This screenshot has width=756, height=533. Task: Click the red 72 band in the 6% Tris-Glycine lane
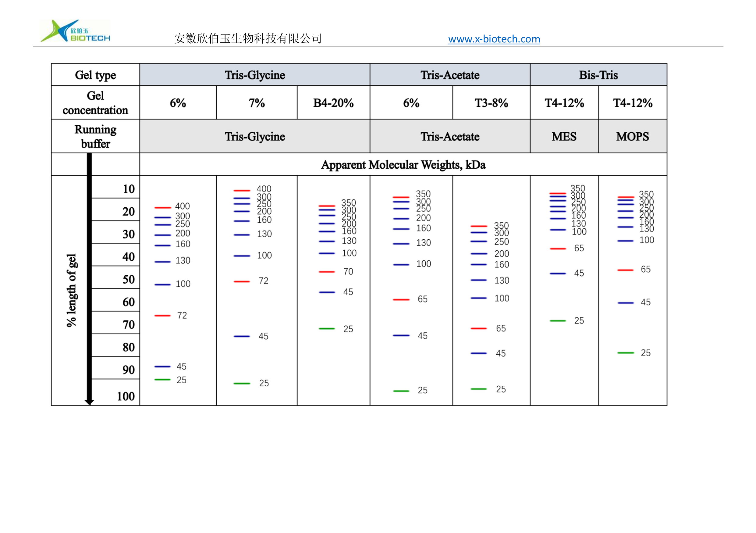click(162, 316)
